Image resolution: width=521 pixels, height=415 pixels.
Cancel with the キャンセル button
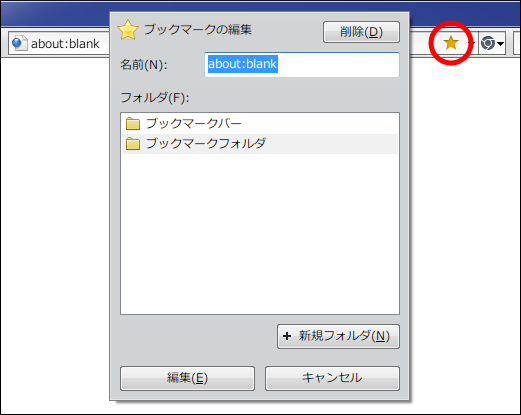pyautogui.click(x=332, y=378)
